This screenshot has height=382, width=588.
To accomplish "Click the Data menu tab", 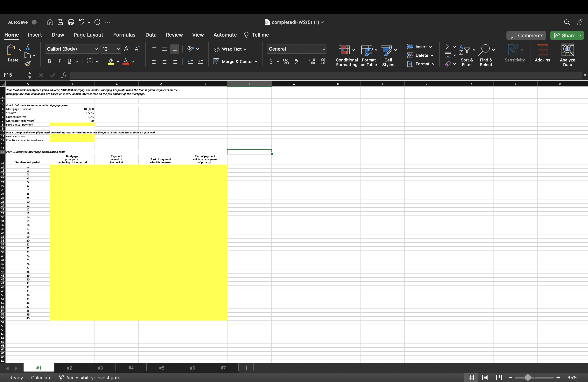I will point(150,35).
